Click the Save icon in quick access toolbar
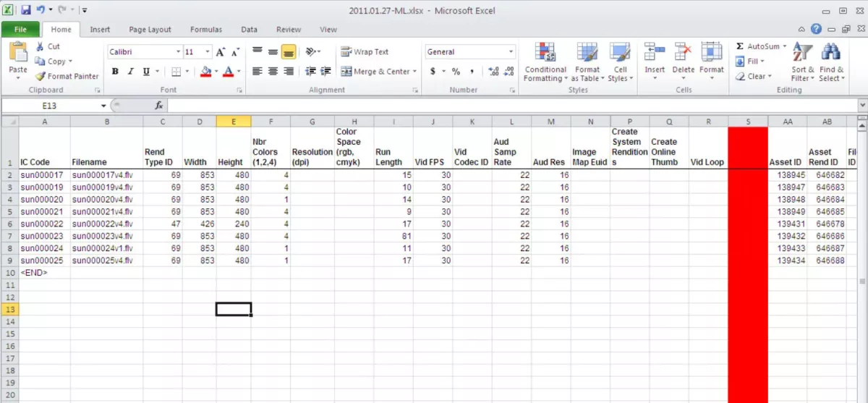The image size is (868, 403). [26, 10]
